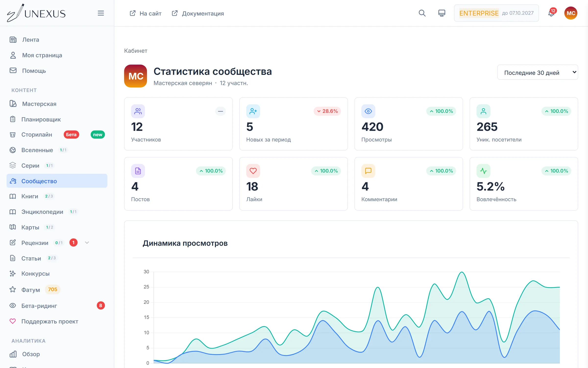Screen dimensions: 588x368
Task: Click the dash indicator on Участников card
Action: click(x=220, y=111)
